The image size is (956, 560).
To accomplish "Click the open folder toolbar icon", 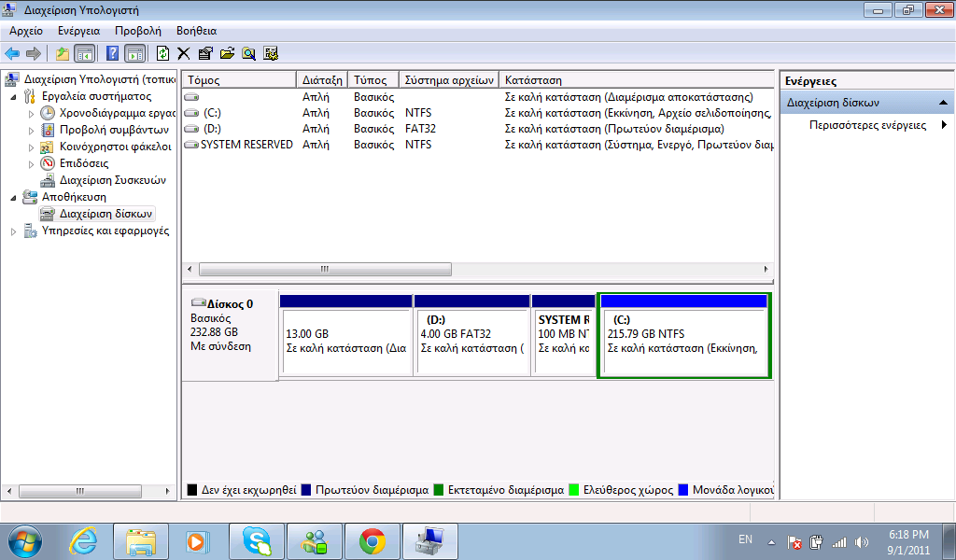I will [x=227, y=53].
